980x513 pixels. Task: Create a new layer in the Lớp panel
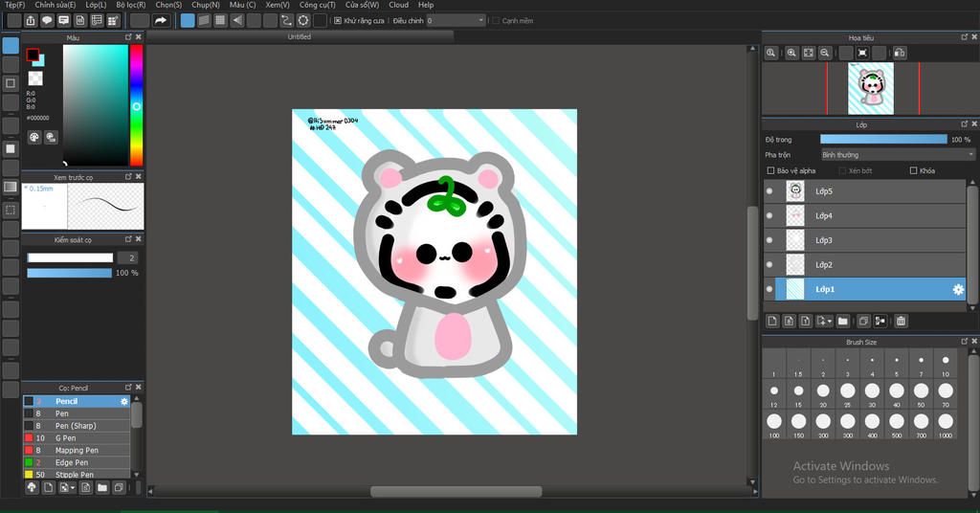(772, 322)
